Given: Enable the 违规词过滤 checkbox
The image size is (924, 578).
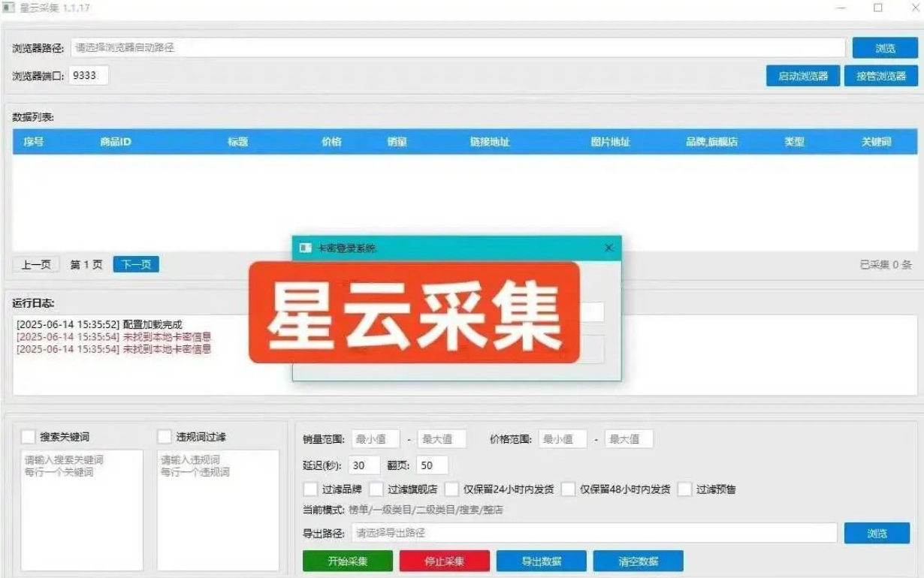Looking at the screenshot, I should (x=163, y=435).
